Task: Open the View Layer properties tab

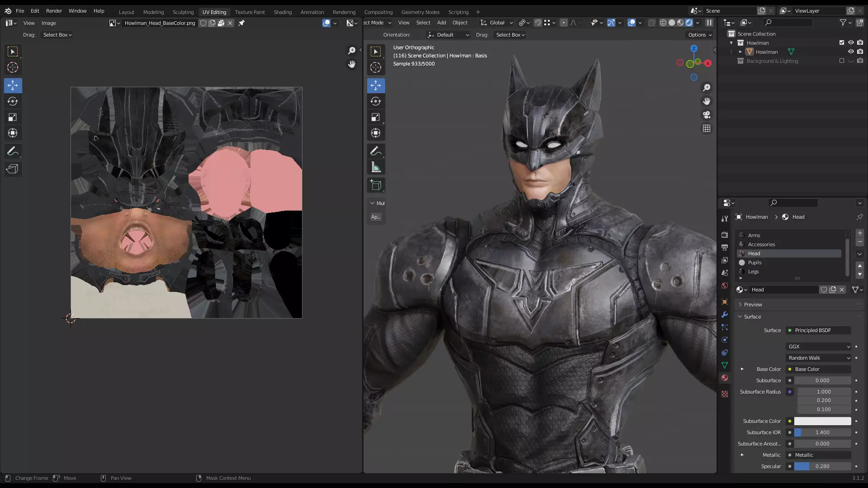Action: click(725, 260)
